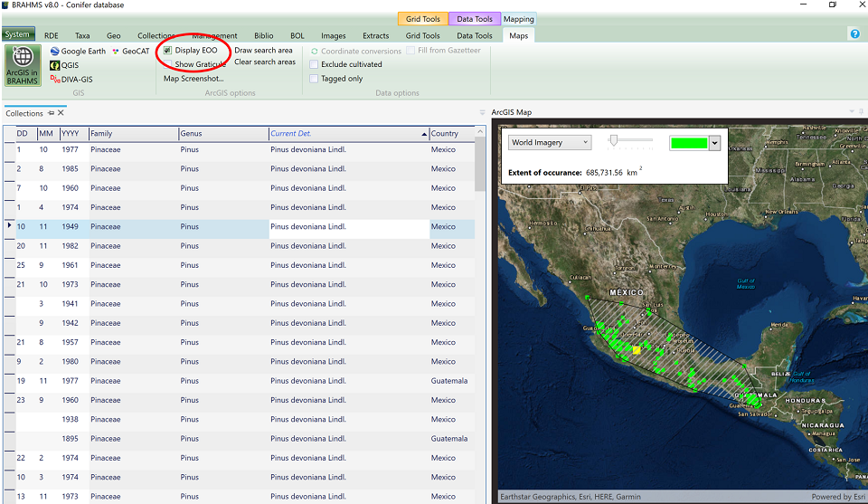Open map in Google Earth

[78, 51]
